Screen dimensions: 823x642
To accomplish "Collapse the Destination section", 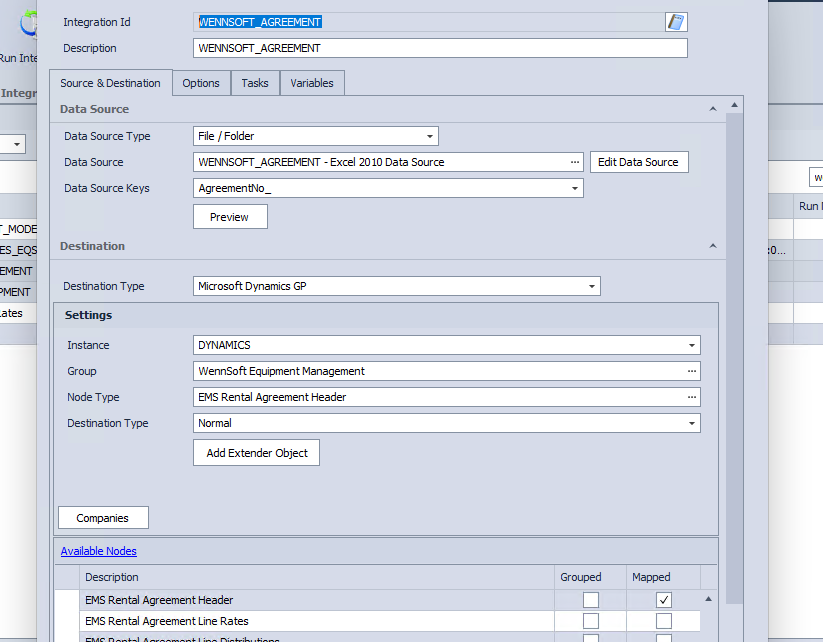I will 713,246.
